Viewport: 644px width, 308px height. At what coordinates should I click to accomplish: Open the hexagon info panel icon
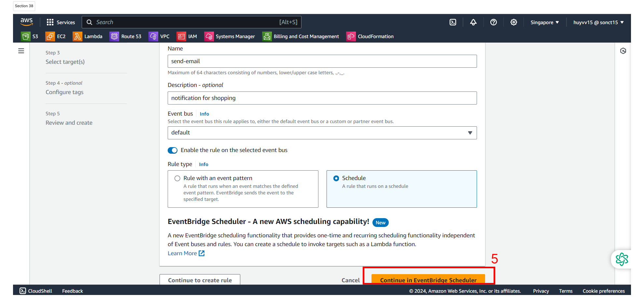(623, 51)
